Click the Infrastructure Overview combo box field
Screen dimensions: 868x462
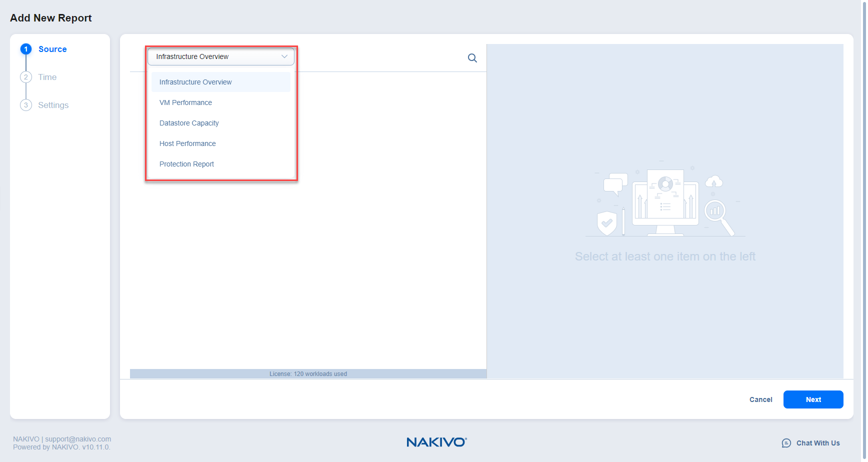[x=215, y=56]
